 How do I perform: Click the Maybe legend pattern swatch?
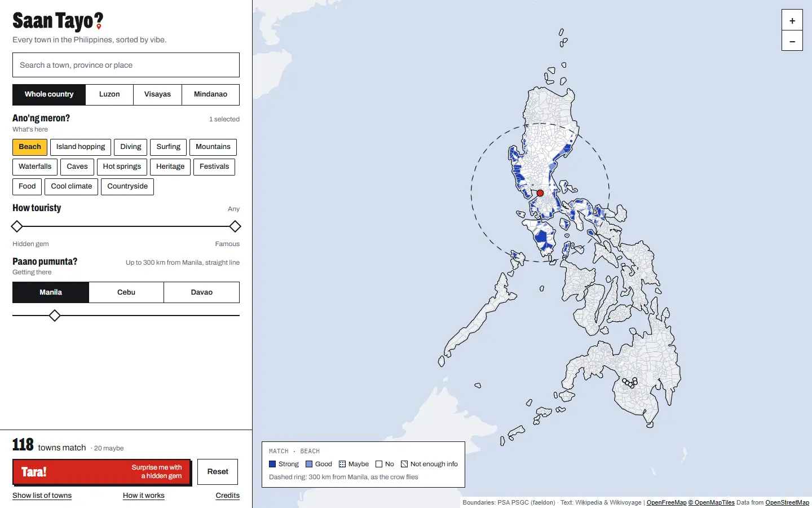[x=342, y=464]
